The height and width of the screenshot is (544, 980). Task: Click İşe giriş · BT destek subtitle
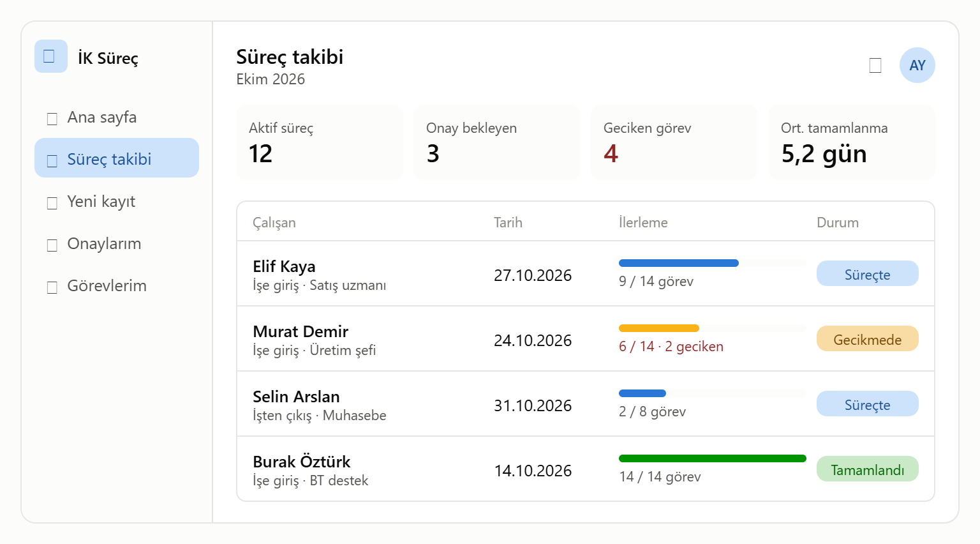coord(311,481)
